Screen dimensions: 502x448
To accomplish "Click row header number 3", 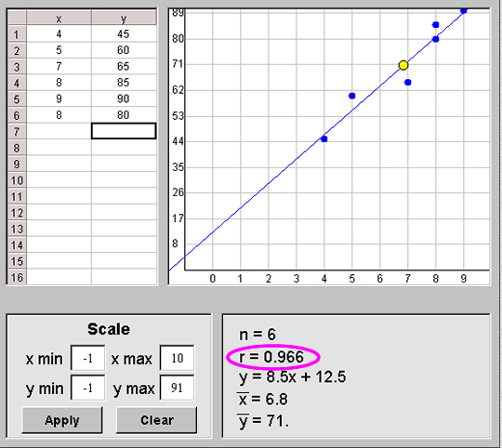I will (17, 67).
